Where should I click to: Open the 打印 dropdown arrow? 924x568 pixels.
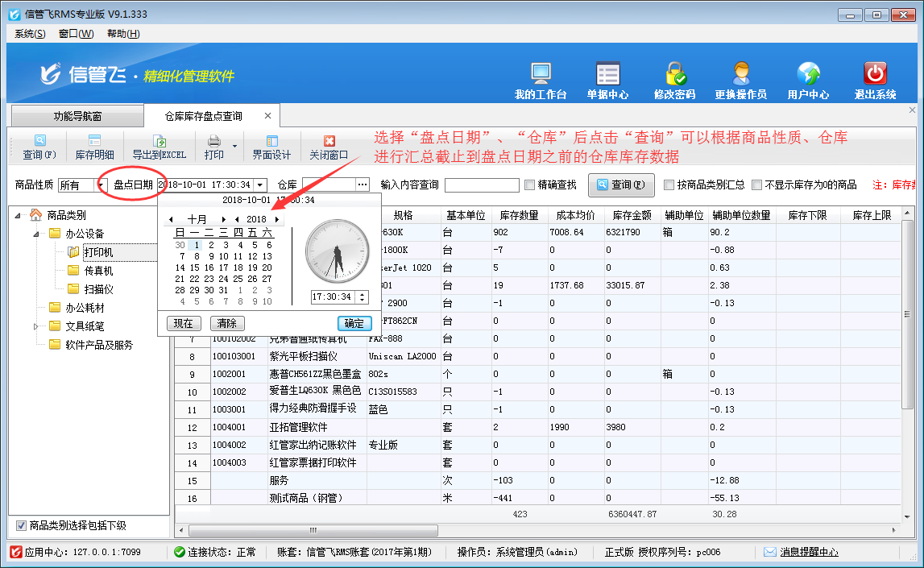(x=234, y=147)
